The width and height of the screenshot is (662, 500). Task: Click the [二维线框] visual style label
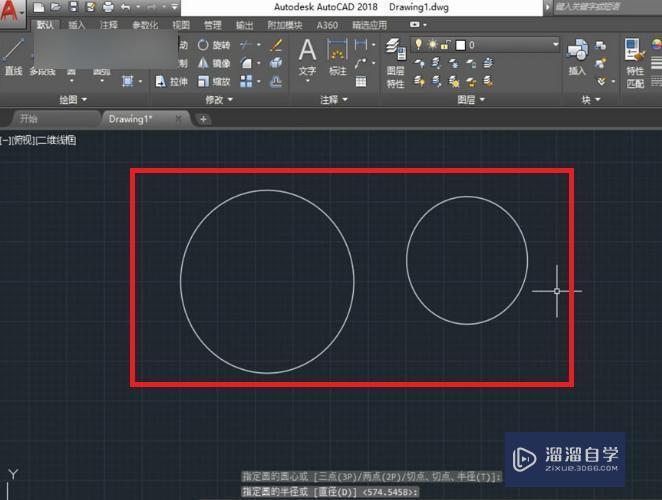[56, 141]
